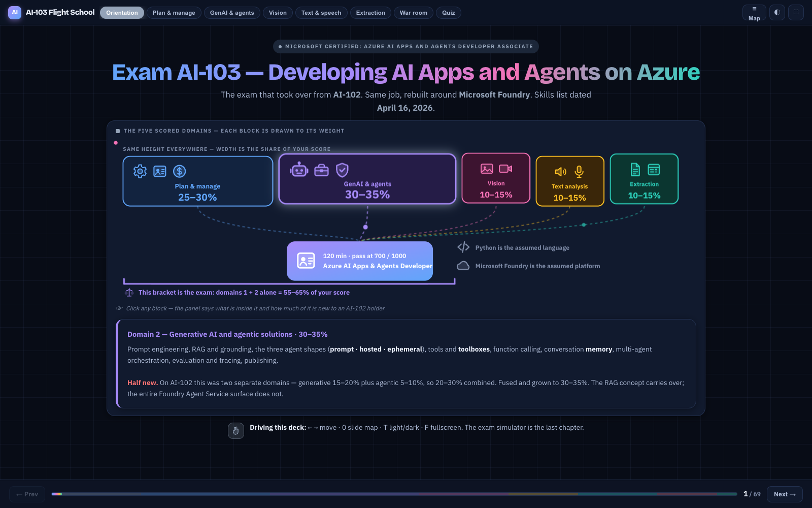Open the GenAI & agents chapter tab
This screenshot has width=812, height=508.
(232, 13)
